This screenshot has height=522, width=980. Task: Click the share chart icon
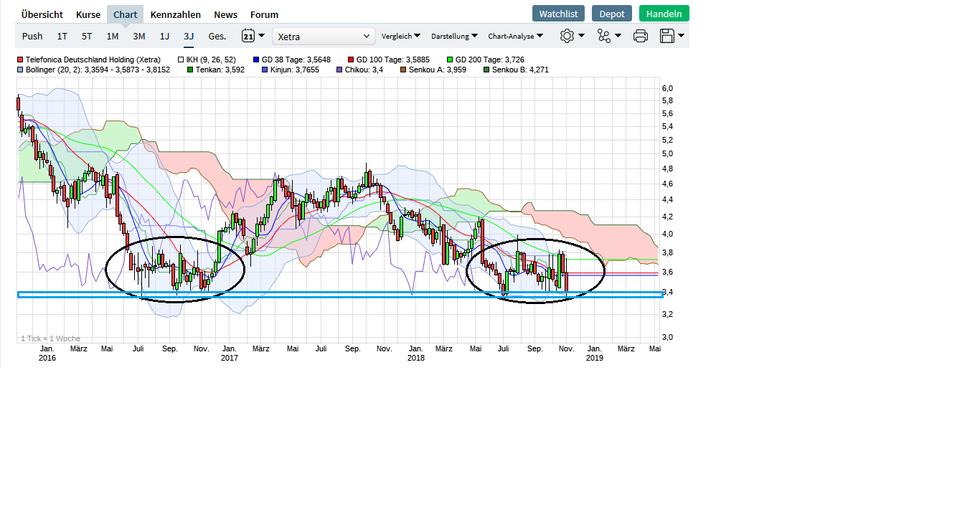(x=605, y=36)
